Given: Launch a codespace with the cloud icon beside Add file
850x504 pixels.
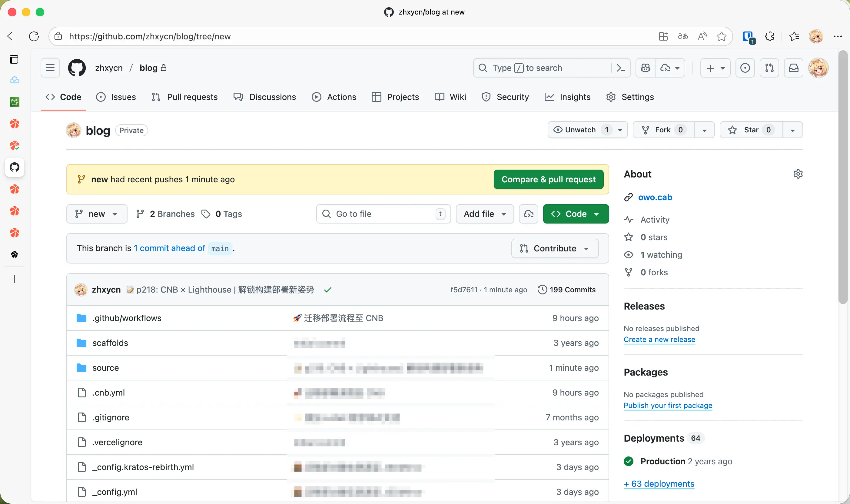Looking at the screenshot, I should [x=528, y=214].
